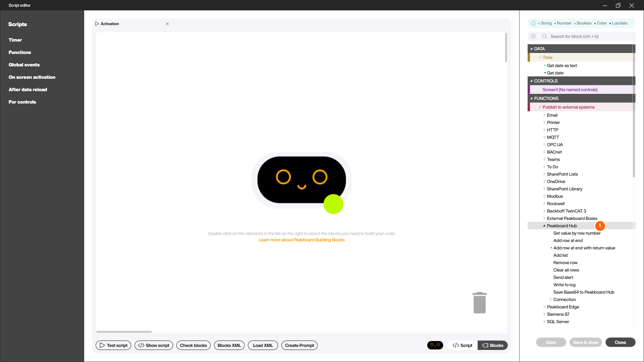This screenshot has height=362, width=644.
Task: Click Check blocks button
Action: pyautogui.click(x=194, y=345)
